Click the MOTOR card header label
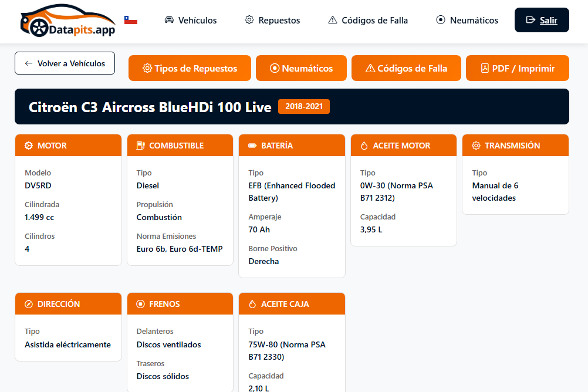 click(x=52, y=146)
